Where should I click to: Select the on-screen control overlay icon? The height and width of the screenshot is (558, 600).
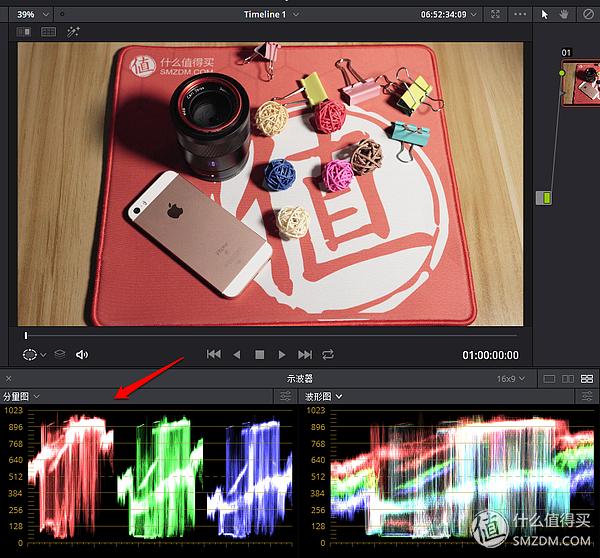click(29, 355)
